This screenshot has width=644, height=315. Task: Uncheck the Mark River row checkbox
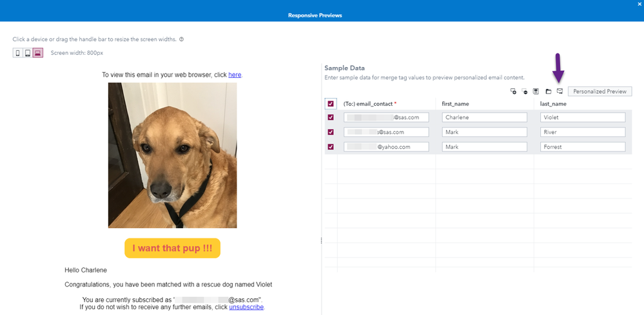point(331,132)
